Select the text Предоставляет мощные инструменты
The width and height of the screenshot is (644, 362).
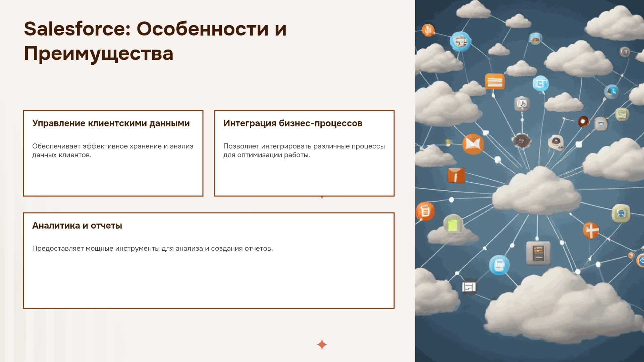[x=96, y=248]
